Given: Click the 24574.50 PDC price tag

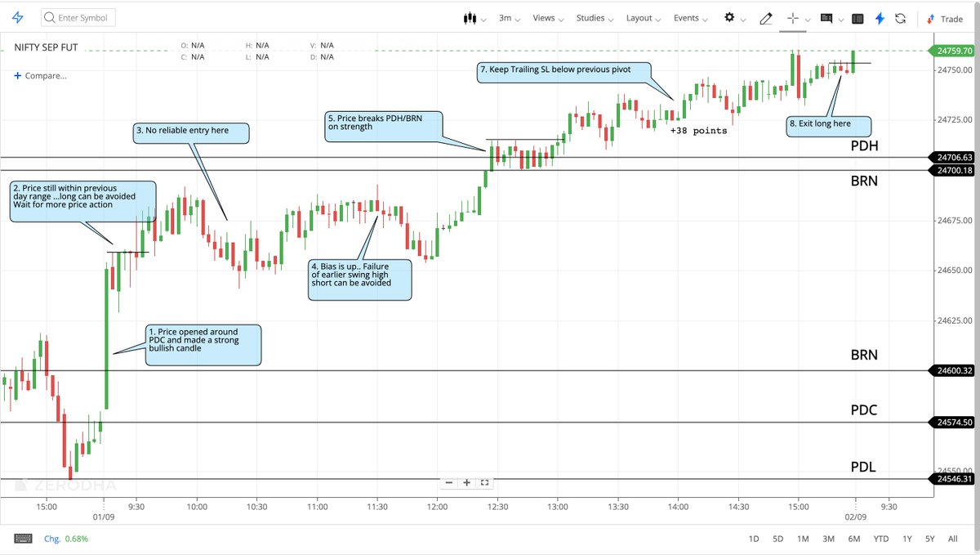Looking at the screenshot, I should (x=952, y=423).
